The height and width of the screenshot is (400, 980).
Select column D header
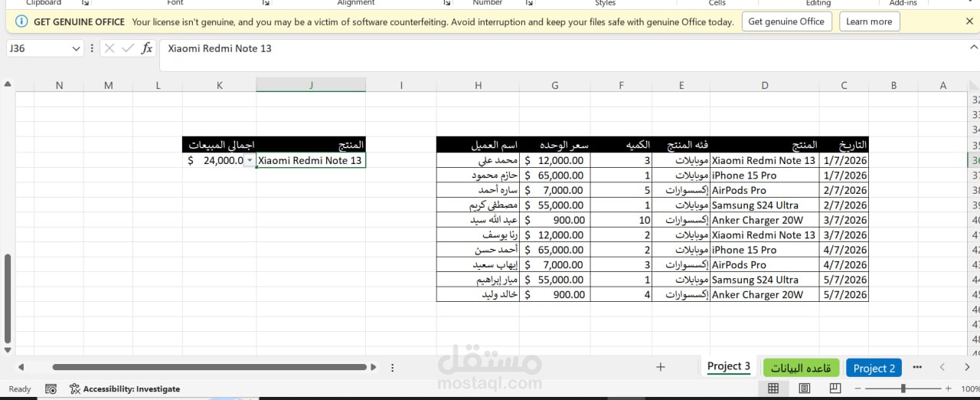[x=765, y=85]
